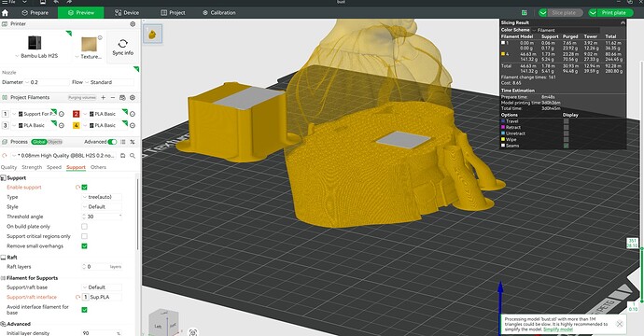
Task: Switch to the Prepare tab
Action: tap(35, 13)
